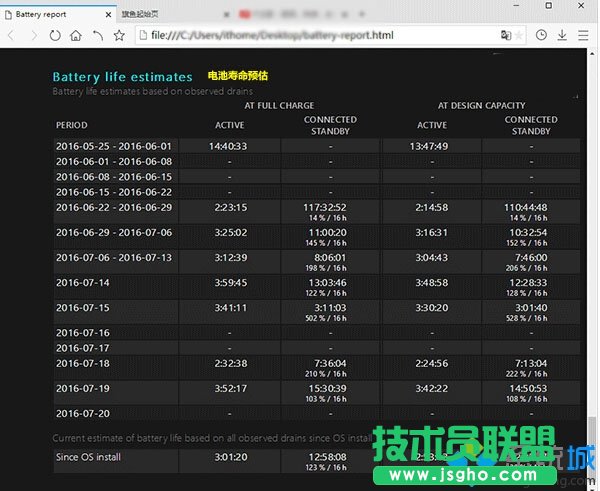This screenshot has width=600, height=491.
Task: Click the active value 3:59:45
Action: [231, 282]
